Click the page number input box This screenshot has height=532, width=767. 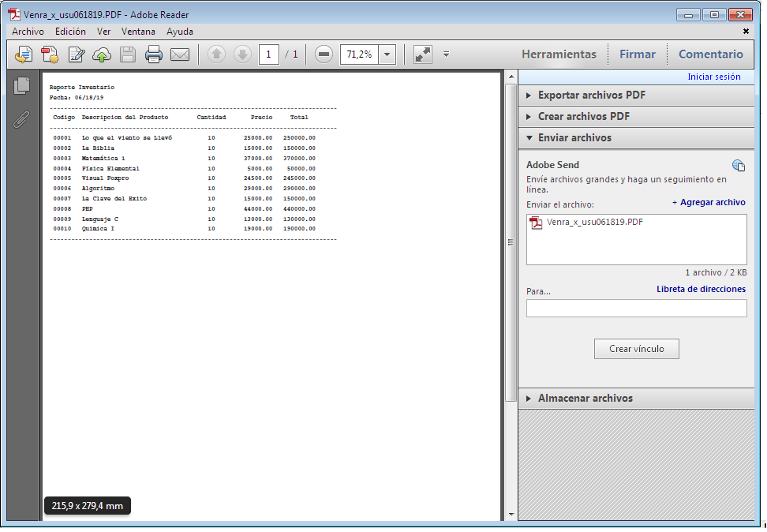(268, 54)
